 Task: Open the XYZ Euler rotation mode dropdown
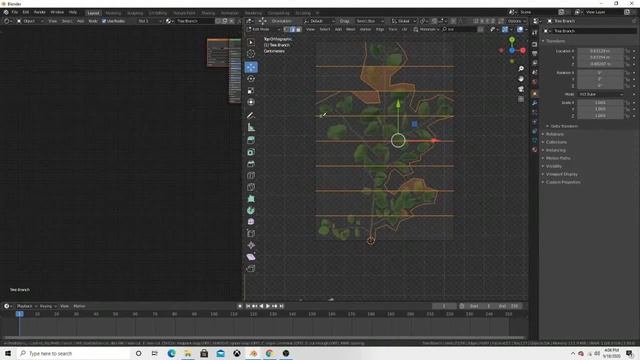(601, 94)
